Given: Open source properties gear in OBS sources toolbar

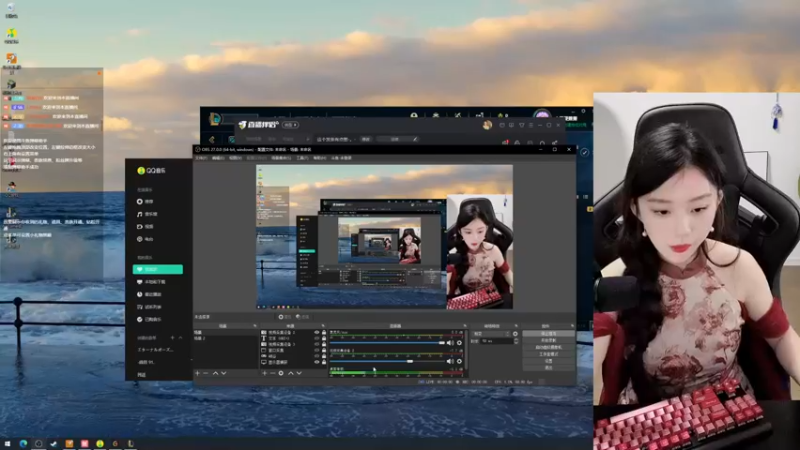Looking at the screenshot, I should (281, 373).
